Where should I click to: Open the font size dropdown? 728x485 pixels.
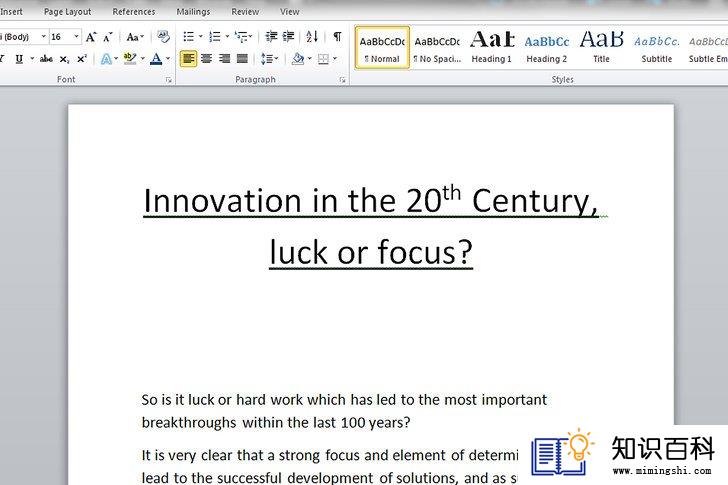[x=76, y=36]
